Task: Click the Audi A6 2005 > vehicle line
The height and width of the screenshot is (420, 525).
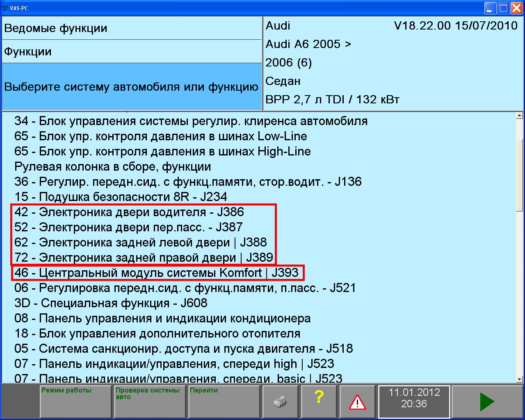Action: point(308,44)
